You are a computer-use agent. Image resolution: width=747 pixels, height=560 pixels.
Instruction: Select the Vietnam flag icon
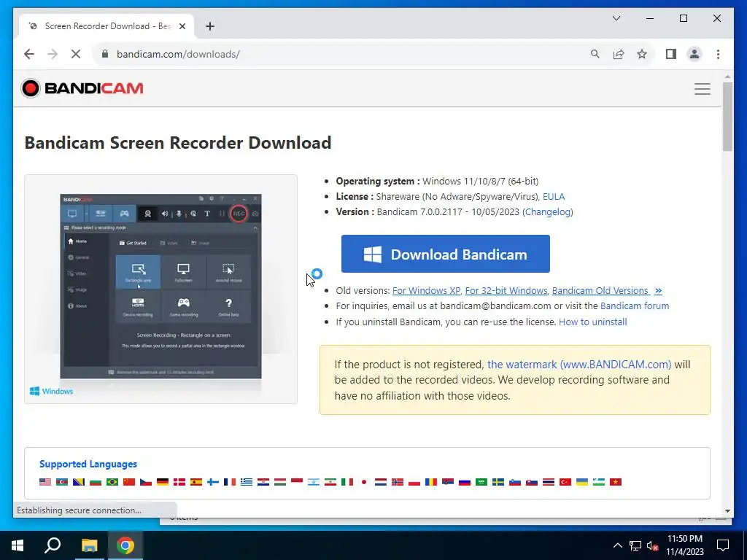coord(616,482)
